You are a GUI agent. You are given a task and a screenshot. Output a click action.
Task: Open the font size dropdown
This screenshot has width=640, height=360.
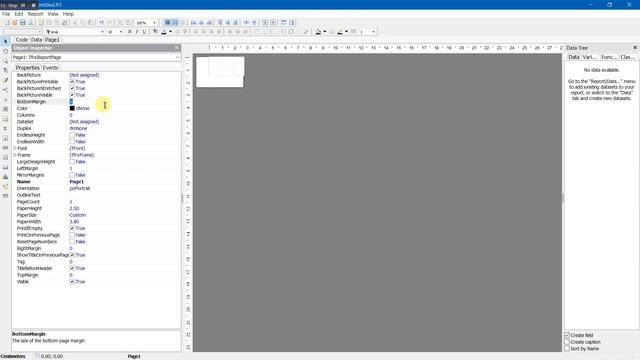(x=121, y=31)
